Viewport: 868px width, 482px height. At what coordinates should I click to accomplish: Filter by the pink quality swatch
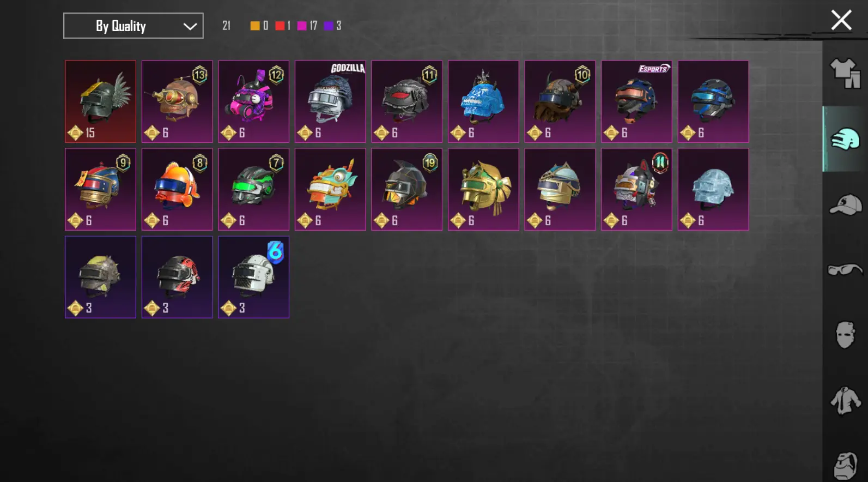coord(302,26)
